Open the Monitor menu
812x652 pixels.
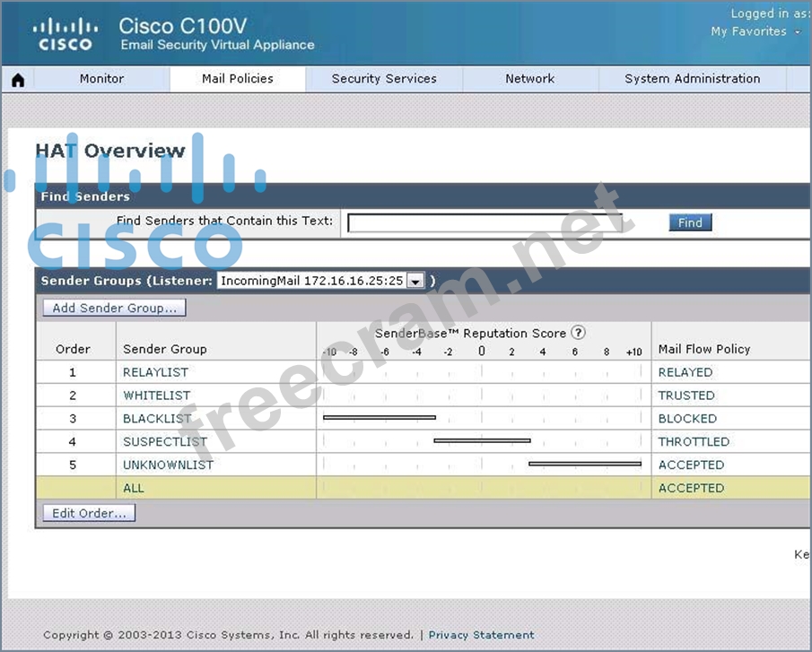coord(101,79)
